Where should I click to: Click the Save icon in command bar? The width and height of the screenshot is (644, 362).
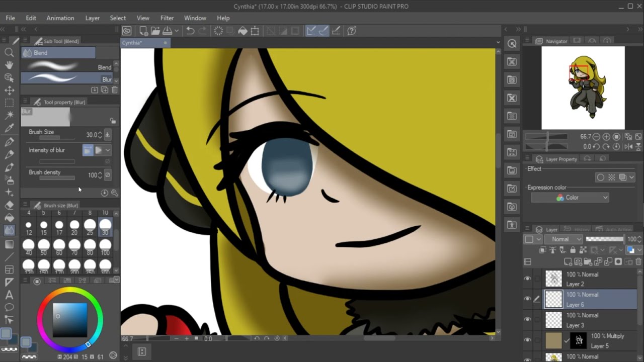[167, 31]
